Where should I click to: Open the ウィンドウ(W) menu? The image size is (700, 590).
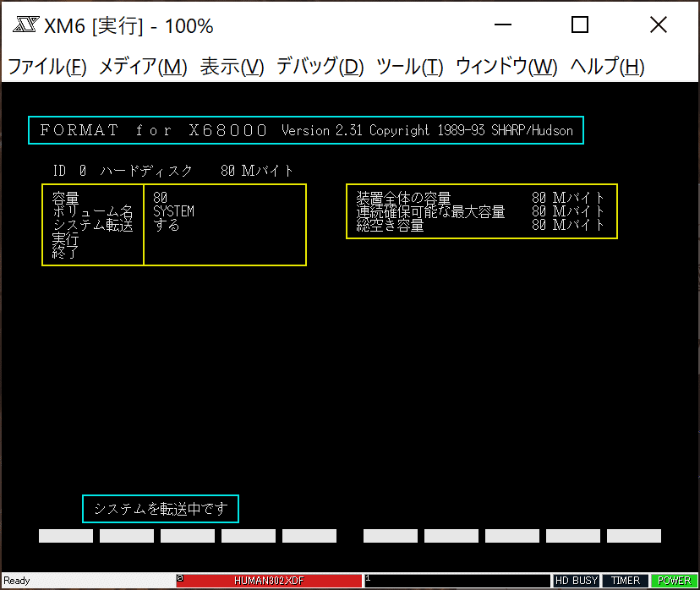[x=506, y=67]
